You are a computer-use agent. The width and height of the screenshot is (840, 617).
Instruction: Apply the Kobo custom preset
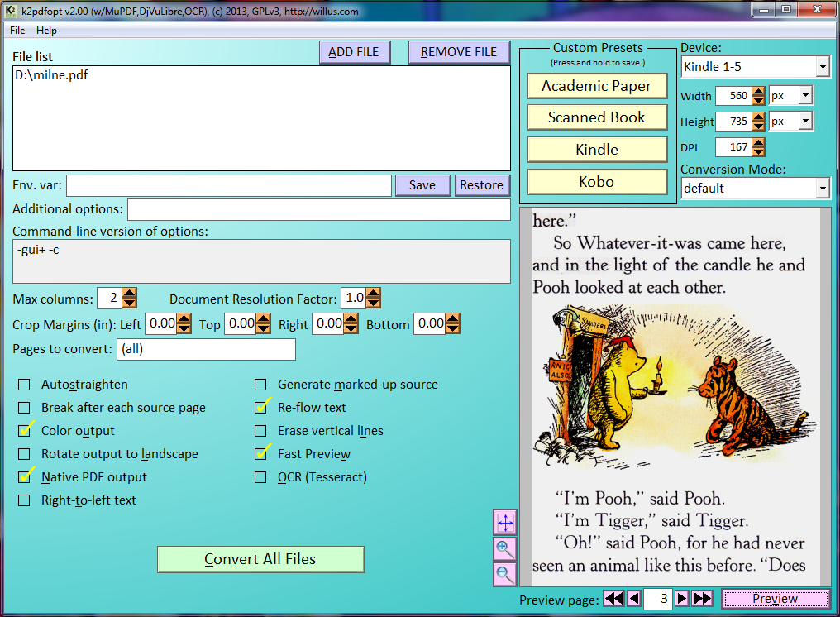pos(597,182)
